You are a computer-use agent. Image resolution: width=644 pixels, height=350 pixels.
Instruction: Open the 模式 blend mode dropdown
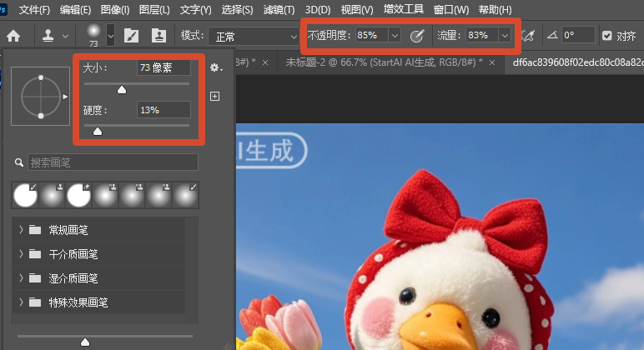point(254,37)
